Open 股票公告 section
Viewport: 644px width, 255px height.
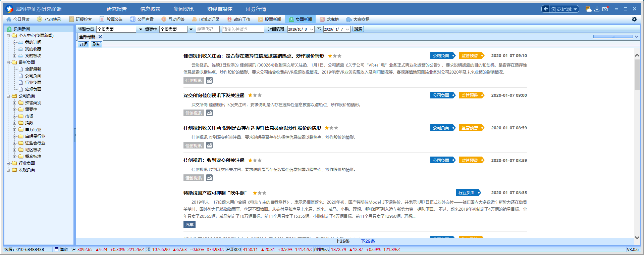(111, 19)
